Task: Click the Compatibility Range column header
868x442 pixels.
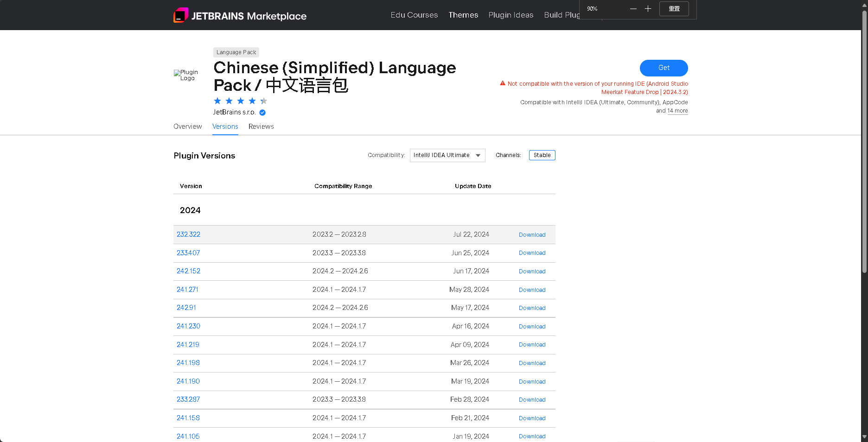Action: pos(343,186)
